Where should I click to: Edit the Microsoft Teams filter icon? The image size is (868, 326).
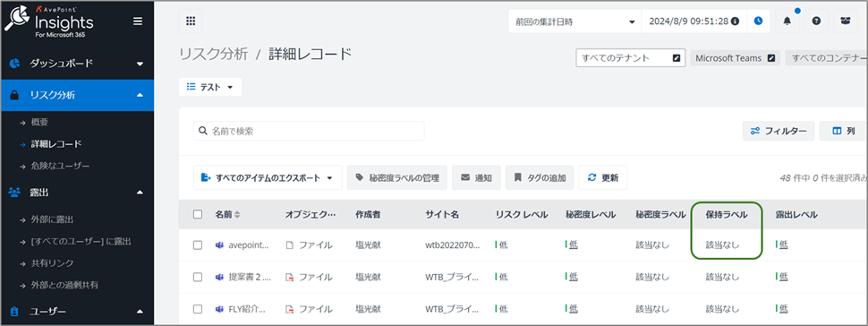click(773, 57)
